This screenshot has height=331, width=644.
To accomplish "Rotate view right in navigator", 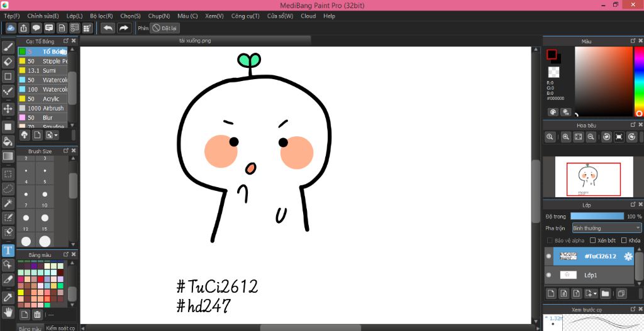I will point(631,137).
